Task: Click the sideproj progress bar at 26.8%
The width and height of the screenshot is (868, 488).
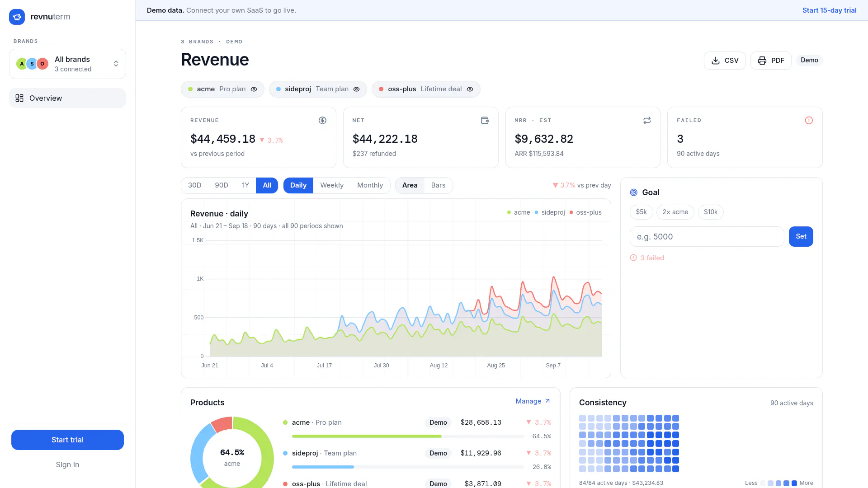Action: coord(408,467)
